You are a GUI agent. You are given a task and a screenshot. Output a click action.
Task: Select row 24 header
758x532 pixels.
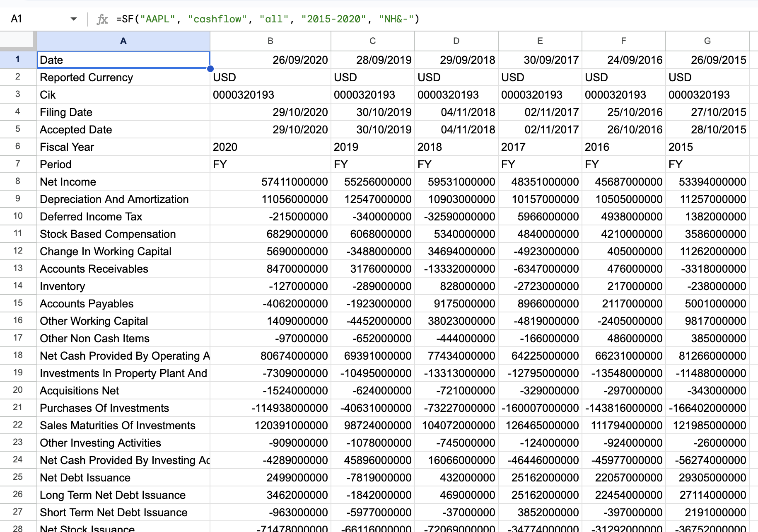(18, 460)
